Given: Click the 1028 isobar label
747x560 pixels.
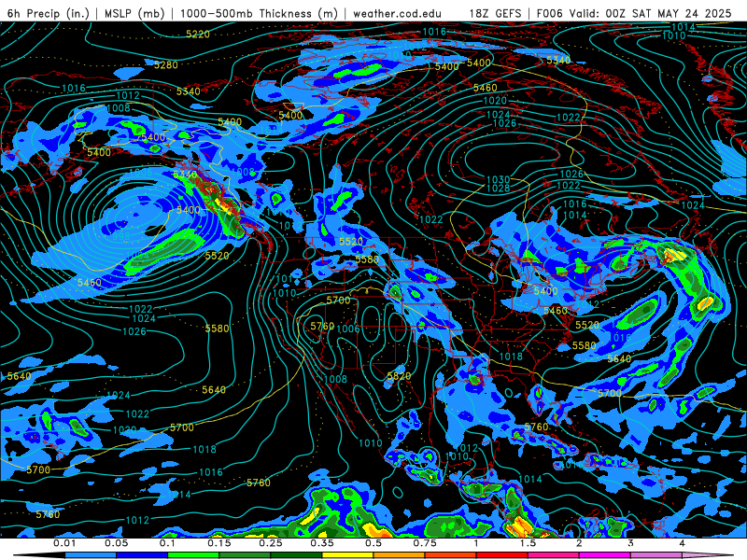Looking at the screenshot, I should tap(499, 189).
